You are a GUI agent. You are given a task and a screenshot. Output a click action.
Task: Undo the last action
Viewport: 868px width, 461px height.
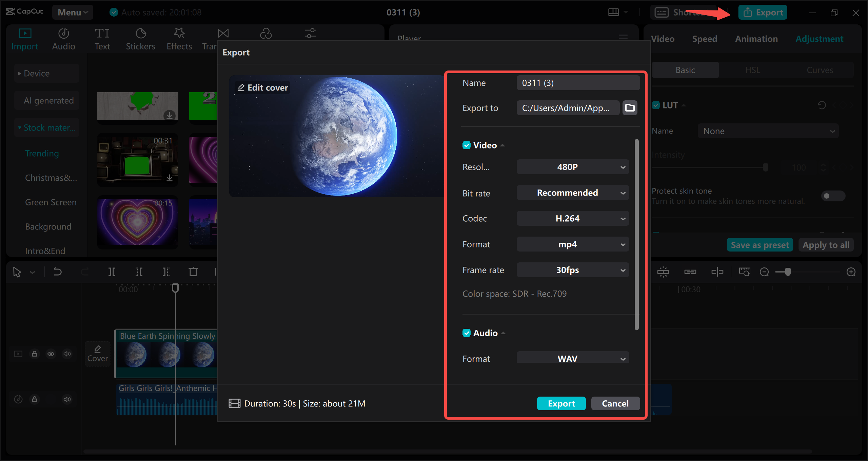(x=58, y=272)
